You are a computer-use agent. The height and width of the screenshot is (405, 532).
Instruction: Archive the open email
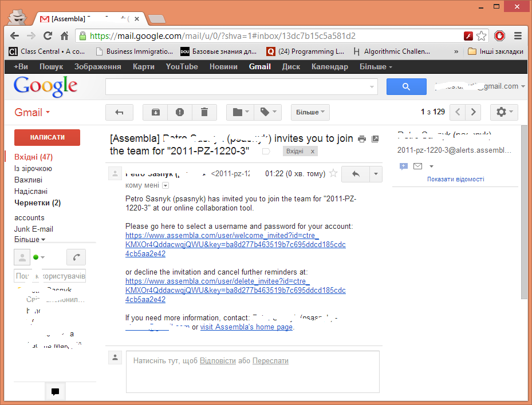point(155,112)
